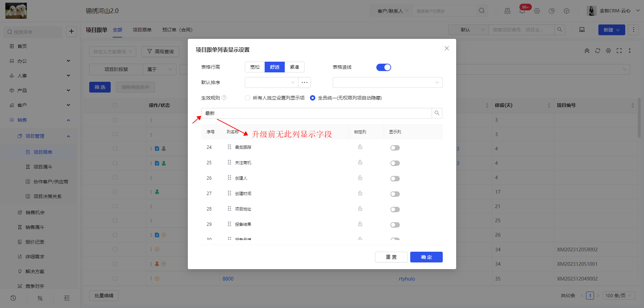Screen dimensions: 644x308
Task: Select 宽松 row height
Action: tap(255, 67)
